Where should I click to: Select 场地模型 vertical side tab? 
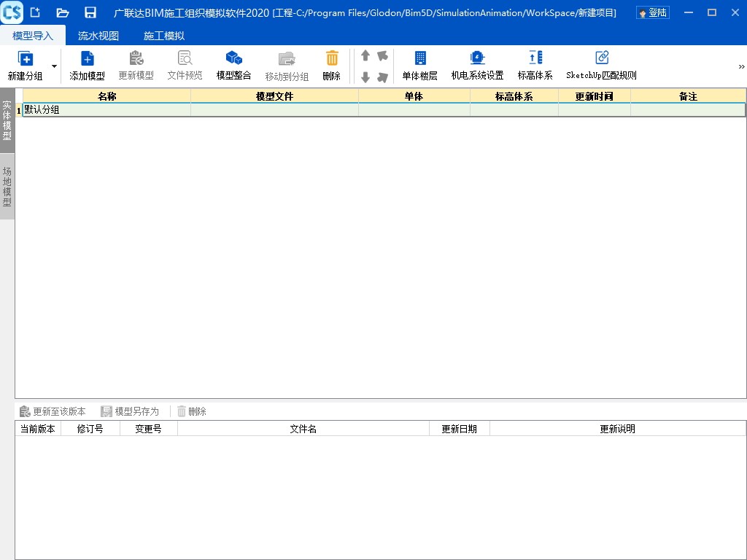pyautogui.click(x=7, y=186)
